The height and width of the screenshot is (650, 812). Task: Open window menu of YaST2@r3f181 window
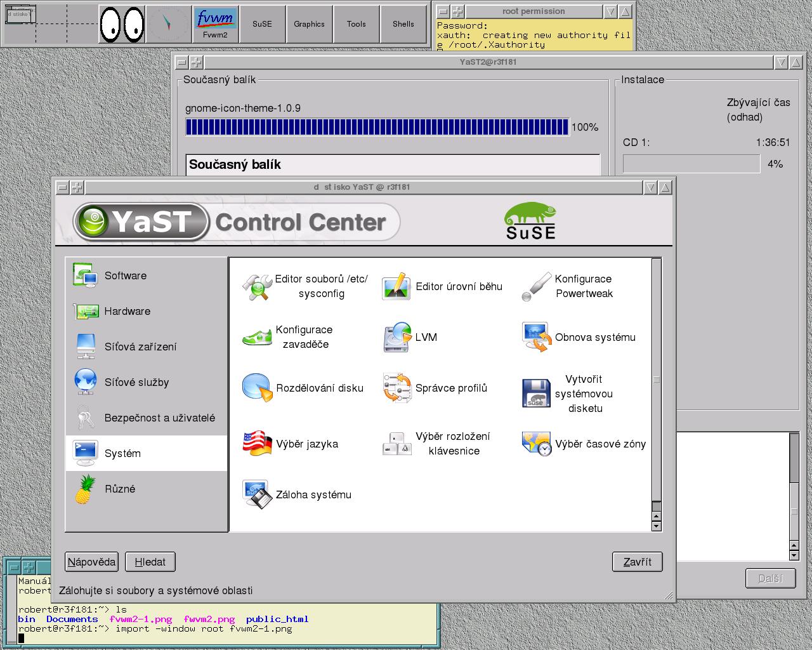(x=181, y=62)
